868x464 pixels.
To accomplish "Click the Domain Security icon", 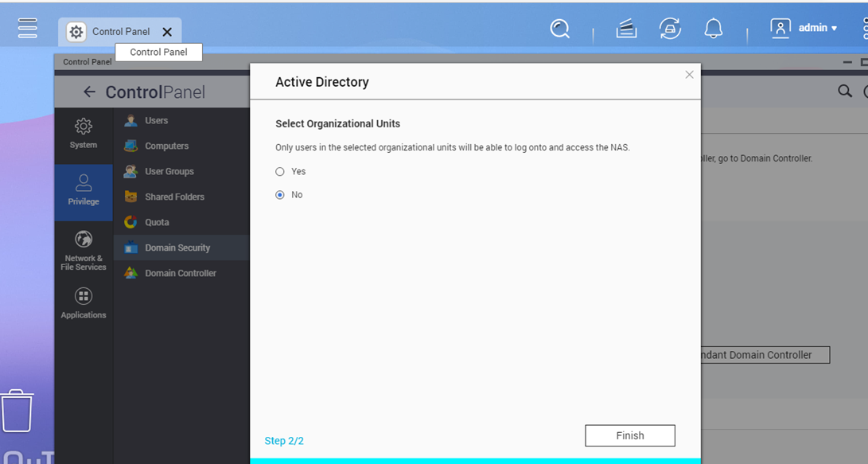I will 130,248.
